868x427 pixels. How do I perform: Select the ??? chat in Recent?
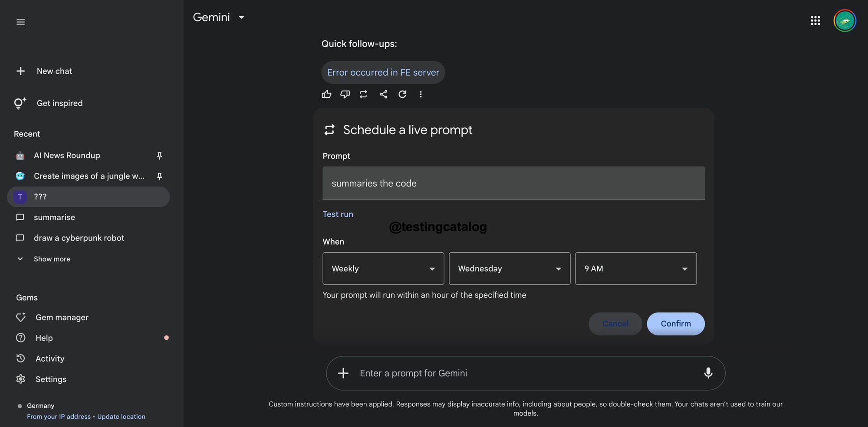[x=89, y=197]
